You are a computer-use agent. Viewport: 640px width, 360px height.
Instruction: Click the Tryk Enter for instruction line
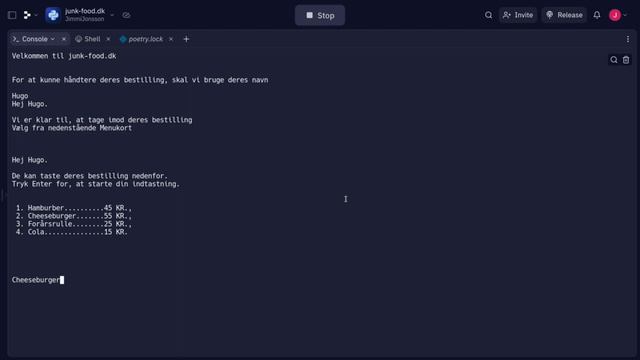point(96,184)
